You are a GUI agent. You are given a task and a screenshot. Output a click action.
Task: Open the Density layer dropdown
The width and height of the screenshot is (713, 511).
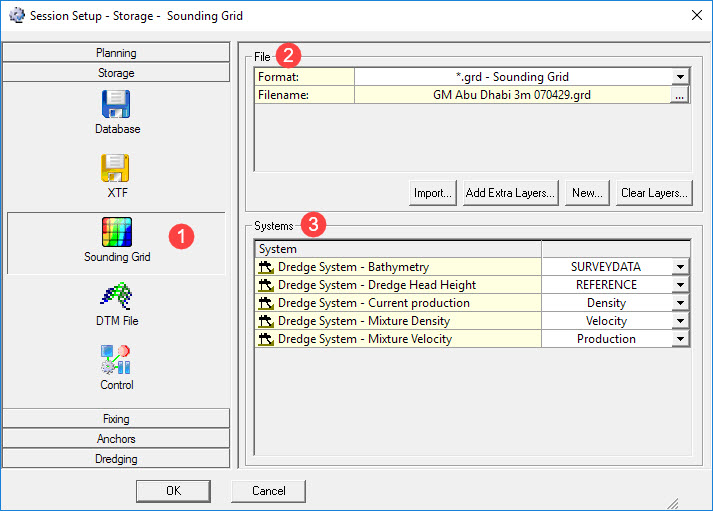[x=680, y=303]
